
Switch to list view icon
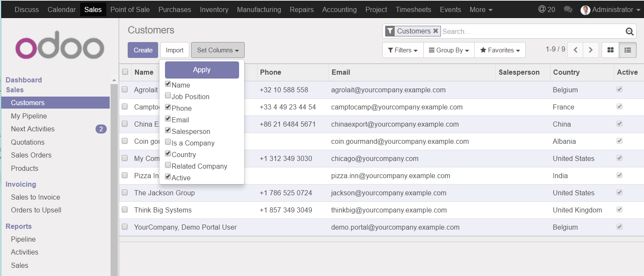(x=628, y=50)
